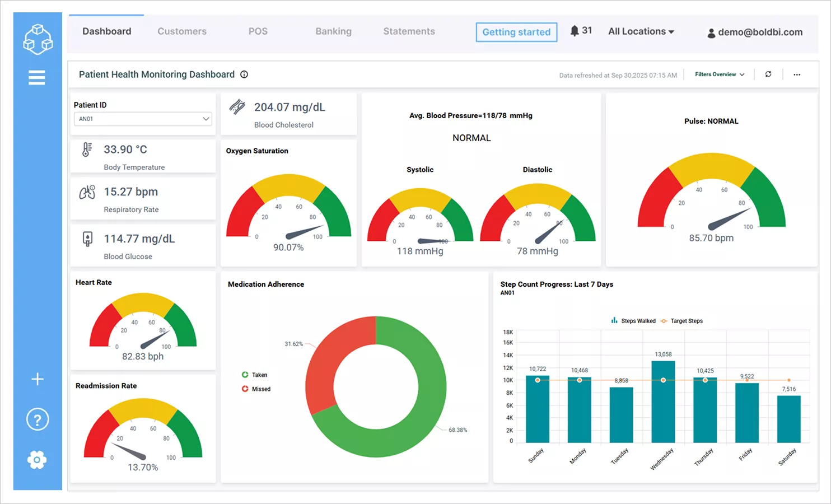Open the Bold BI home logo
Viewport: 831px width, 504px height.
tap(37, 38)
